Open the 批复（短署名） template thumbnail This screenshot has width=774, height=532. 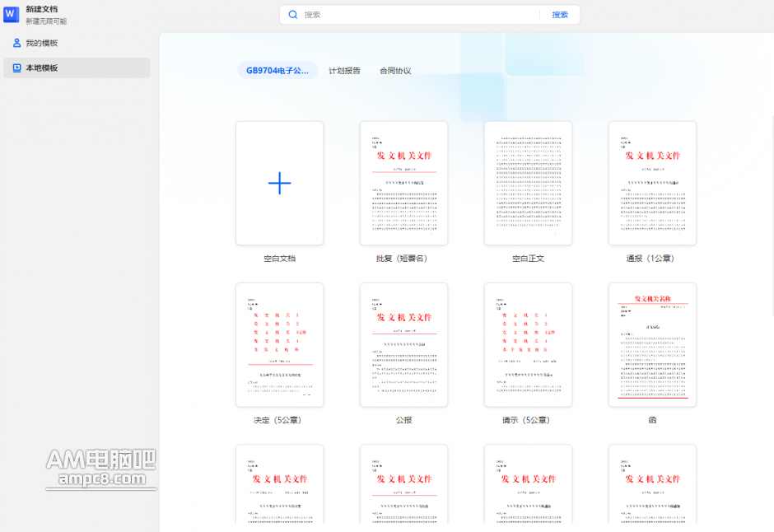point(403,183)
